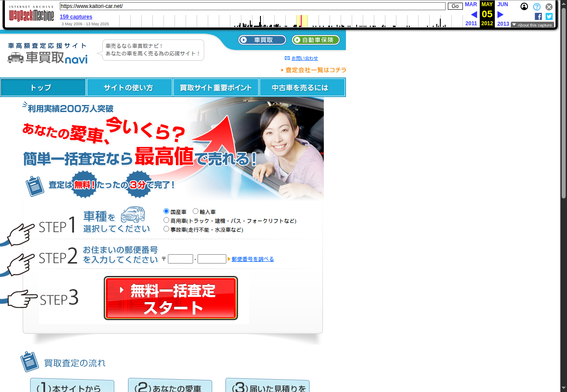Click the highlighted 2012 timeline marker
567x392 pixels.
pyautogui.click(x=301, y=21)
